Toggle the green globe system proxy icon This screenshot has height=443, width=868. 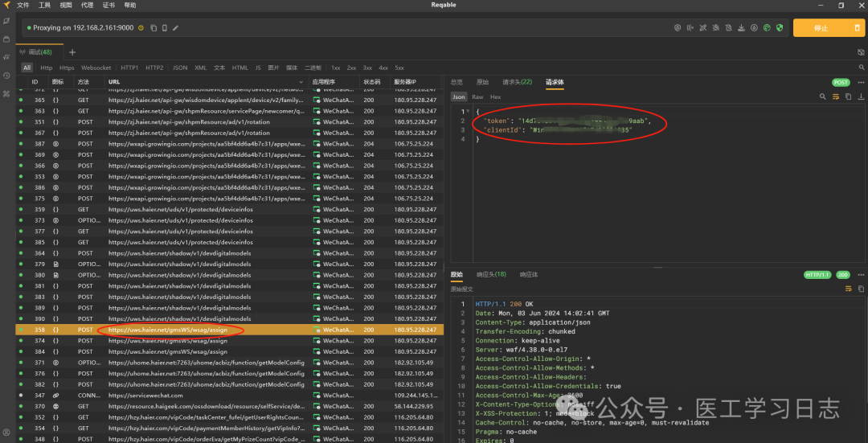pyautogui.click(x=767, y=27)
